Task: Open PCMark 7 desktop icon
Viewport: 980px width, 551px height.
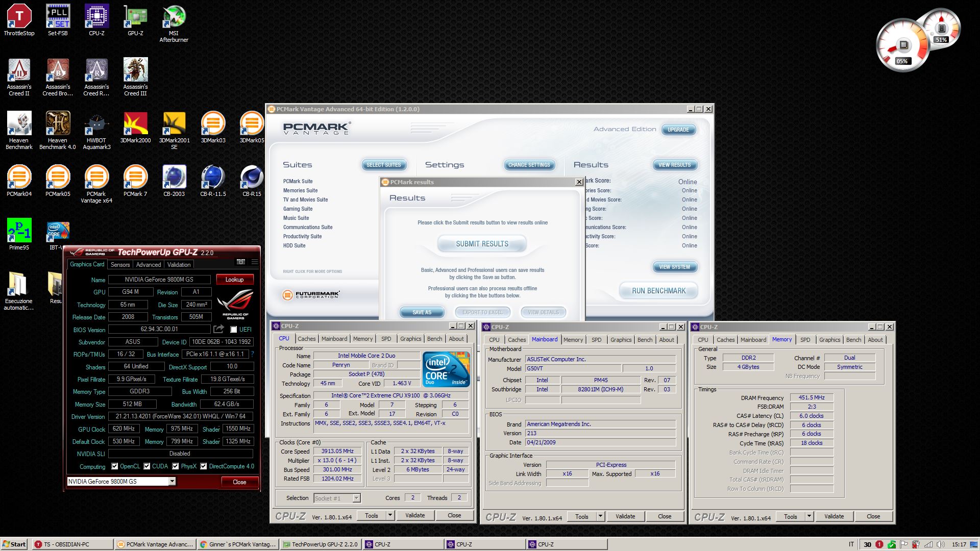Action: [135, 181]
